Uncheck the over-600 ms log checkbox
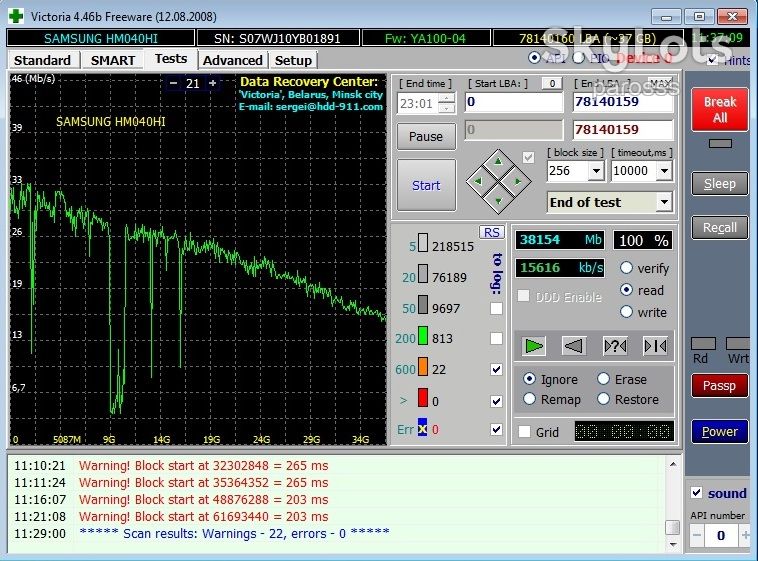758x561 pixels. 496,401
